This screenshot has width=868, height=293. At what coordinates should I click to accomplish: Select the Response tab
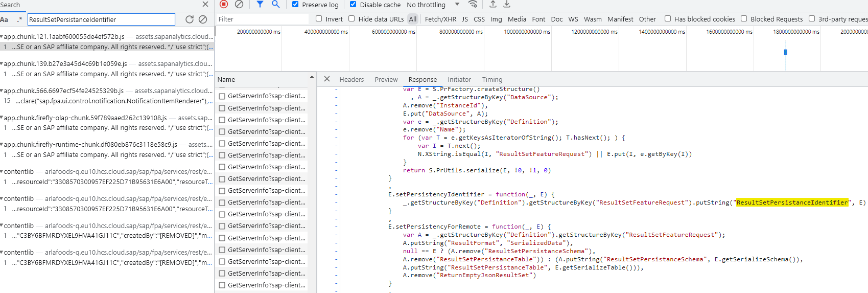click(x=423, y=79)
